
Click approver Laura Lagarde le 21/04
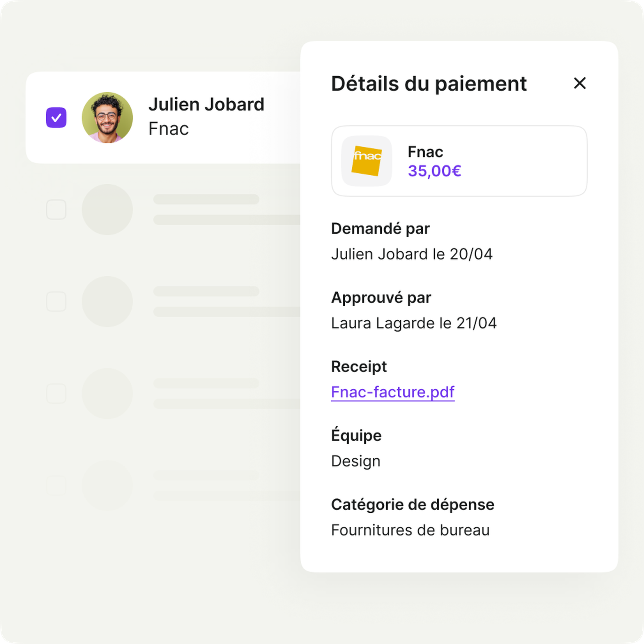tap(413, 323)
